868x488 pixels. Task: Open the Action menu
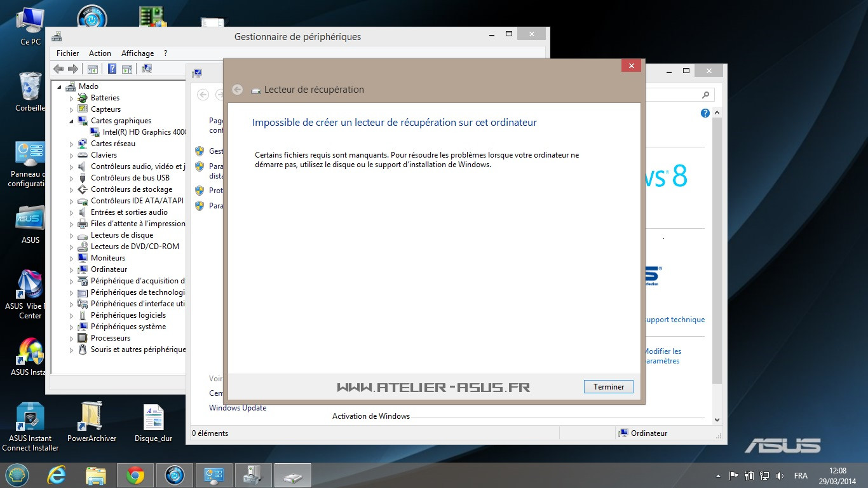100,53
